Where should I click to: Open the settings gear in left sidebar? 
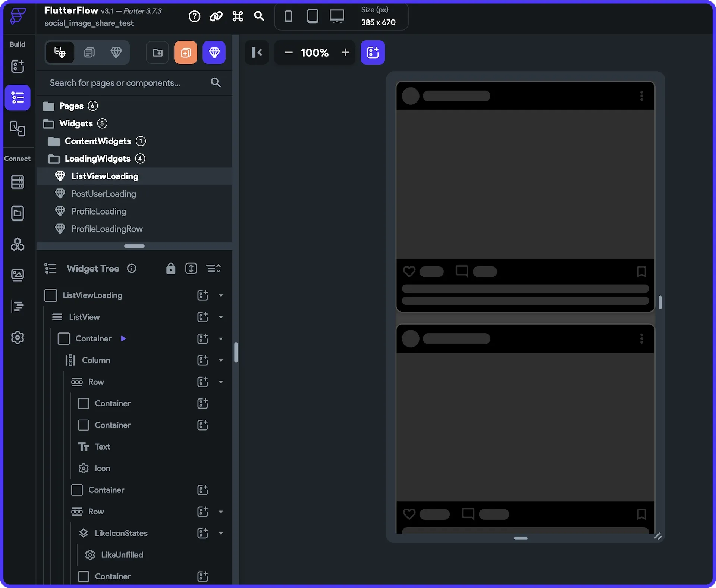tap(18, 337)
